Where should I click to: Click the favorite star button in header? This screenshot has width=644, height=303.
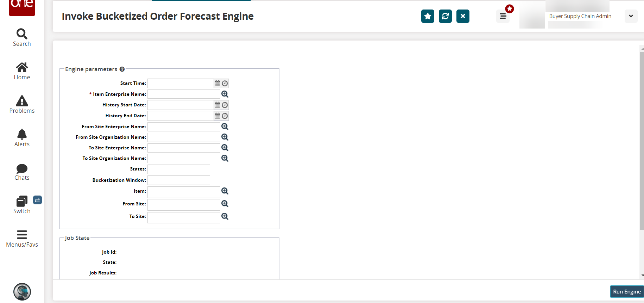point(428,16)
